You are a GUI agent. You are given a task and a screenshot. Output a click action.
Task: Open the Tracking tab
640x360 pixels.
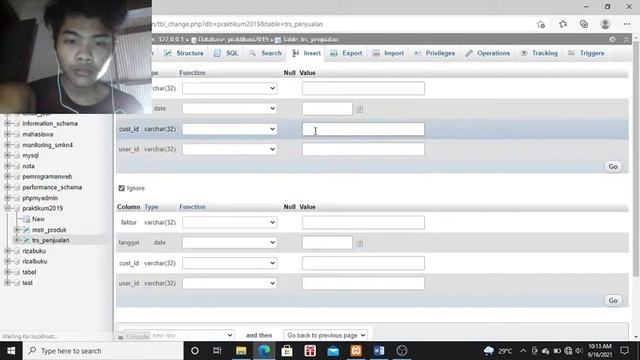point(539,53)
